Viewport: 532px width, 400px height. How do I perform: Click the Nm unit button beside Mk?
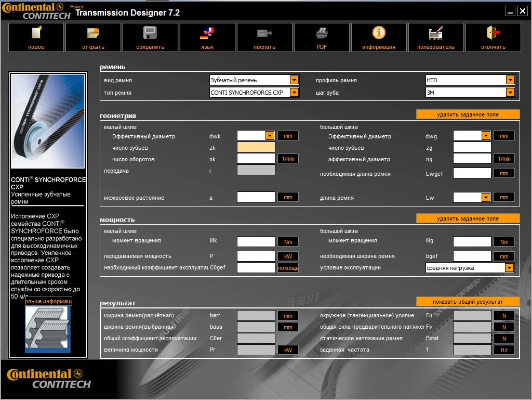pos(288,242)
